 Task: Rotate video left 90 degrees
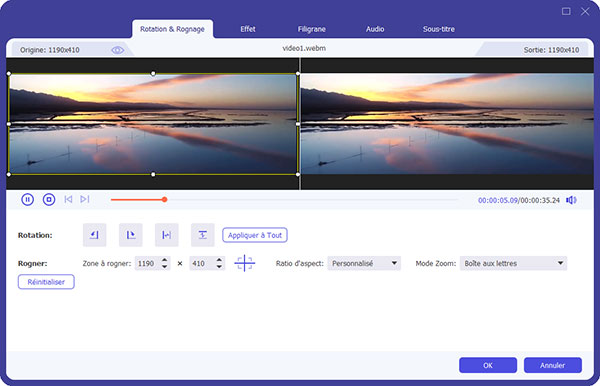click(95, 235)
